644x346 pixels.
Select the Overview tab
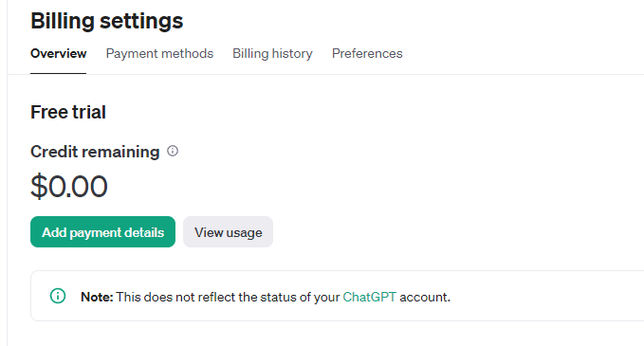pyautogui.click(x=58, y=53)
